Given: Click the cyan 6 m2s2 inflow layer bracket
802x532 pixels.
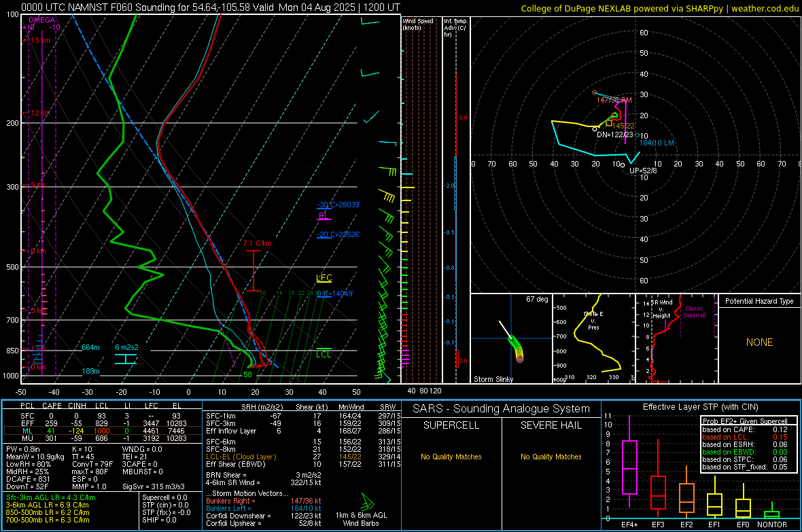Looking at the screenshot, I should (126, 359).
